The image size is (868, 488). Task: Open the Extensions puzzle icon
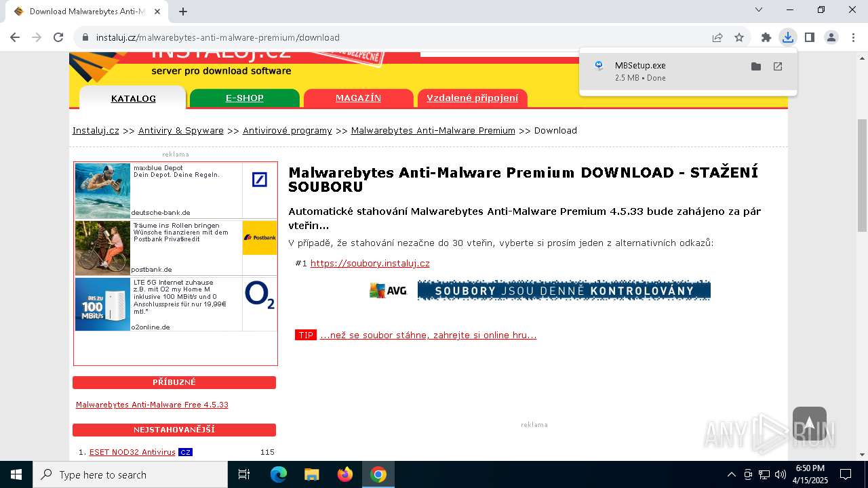pos(766,37)
